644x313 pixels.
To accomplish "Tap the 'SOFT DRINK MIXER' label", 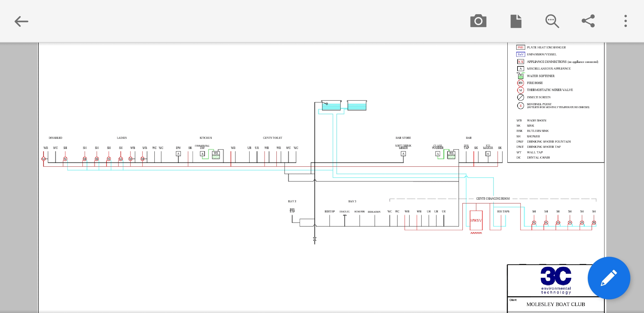I will click(403, 147).
